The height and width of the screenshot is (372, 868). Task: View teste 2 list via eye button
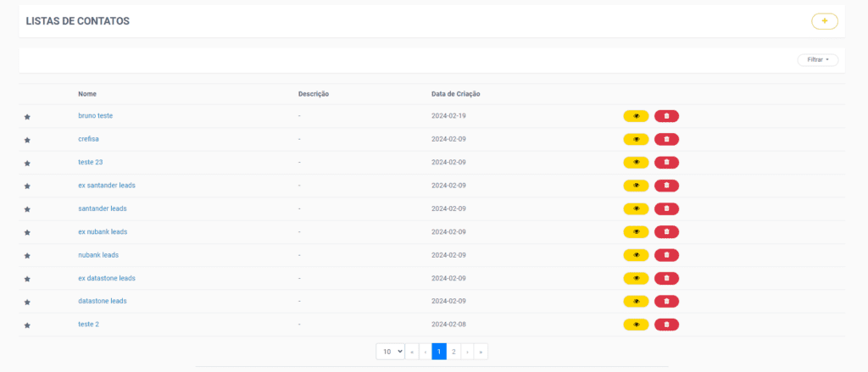[636, 325]
